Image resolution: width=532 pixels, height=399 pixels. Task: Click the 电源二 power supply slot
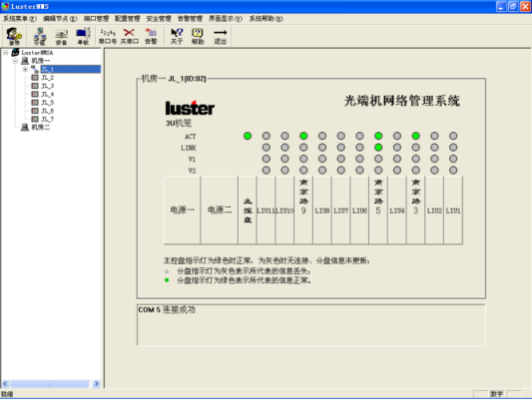tap(220, 209)
